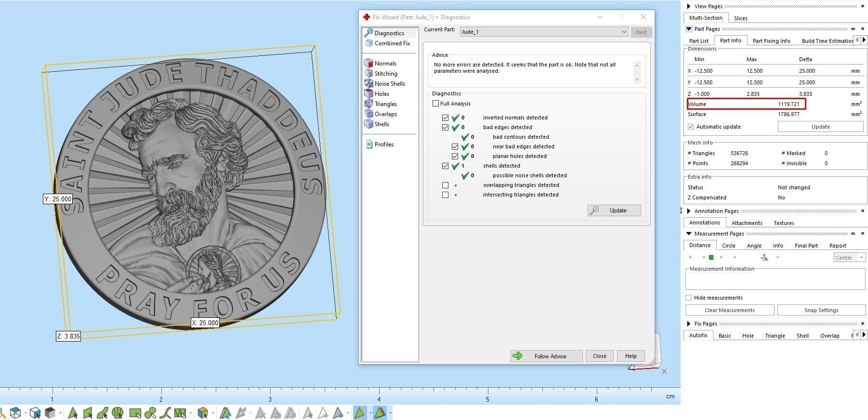Click the green triangle shading mode icon

click(360, 413)
